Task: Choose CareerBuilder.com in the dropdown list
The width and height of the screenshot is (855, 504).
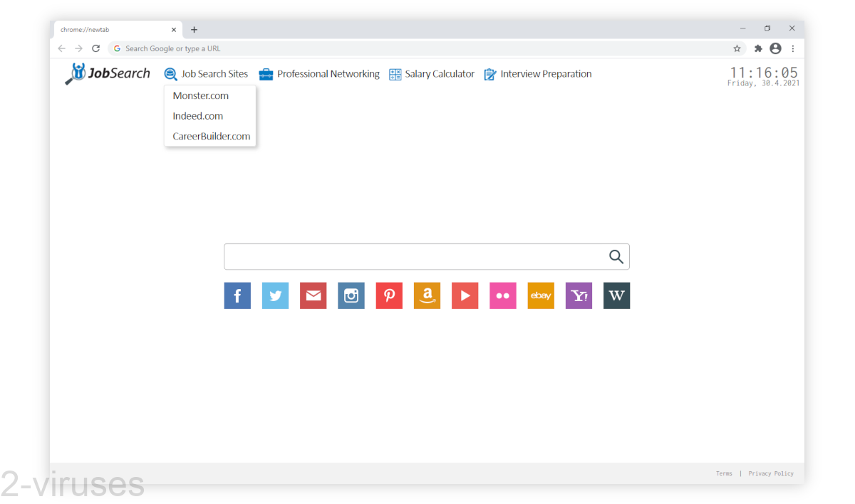Action: 211,136
